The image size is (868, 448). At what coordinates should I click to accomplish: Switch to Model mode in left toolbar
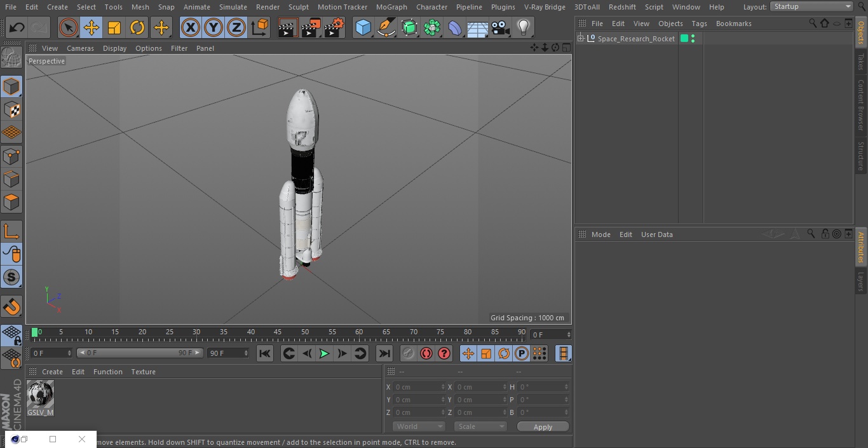point(11,86)
